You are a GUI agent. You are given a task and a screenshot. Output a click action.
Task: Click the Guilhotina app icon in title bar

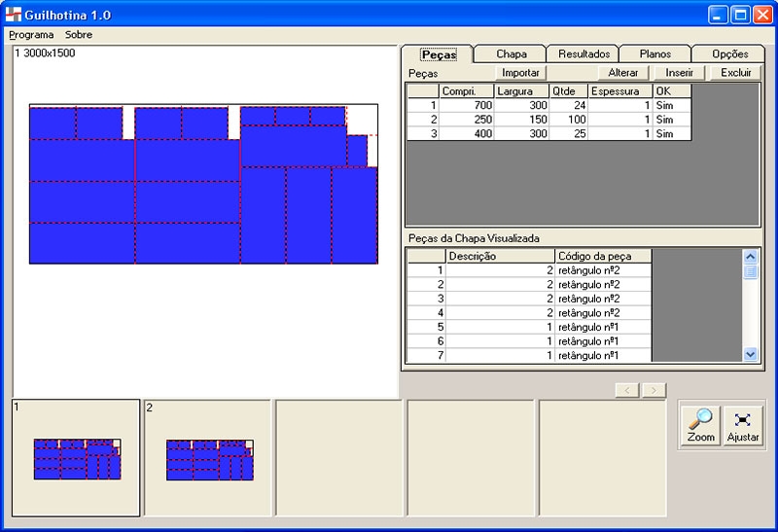tap(14, 15)
